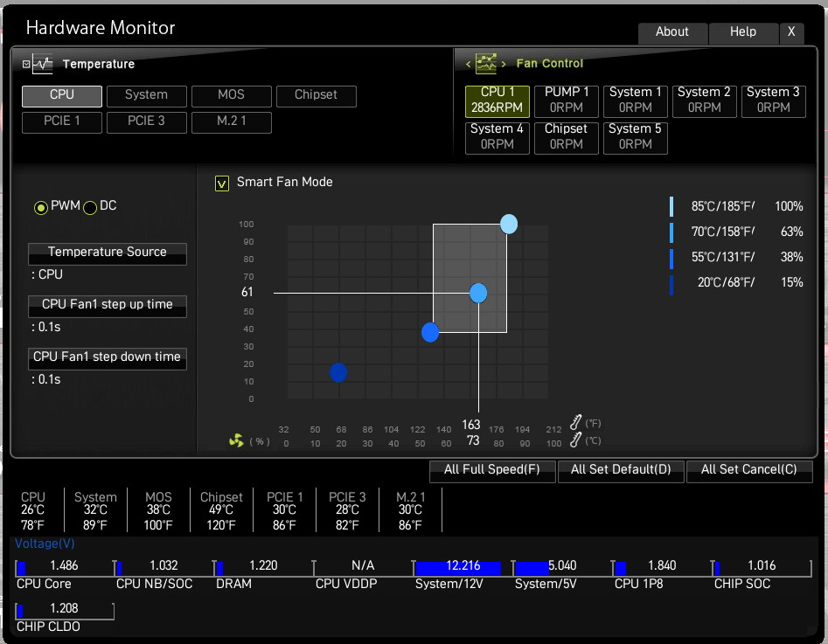Click the Fahrenheit thermometer icon
828x644 pixels.
[x=575, y=422]
